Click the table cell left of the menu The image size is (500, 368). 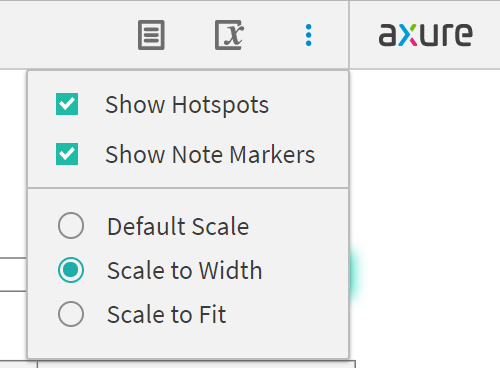coord(13,274)
